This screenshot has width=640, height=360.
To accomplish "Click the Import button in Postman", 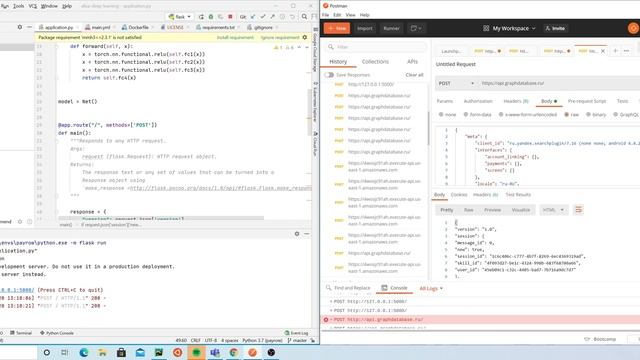I will (364, 28).
